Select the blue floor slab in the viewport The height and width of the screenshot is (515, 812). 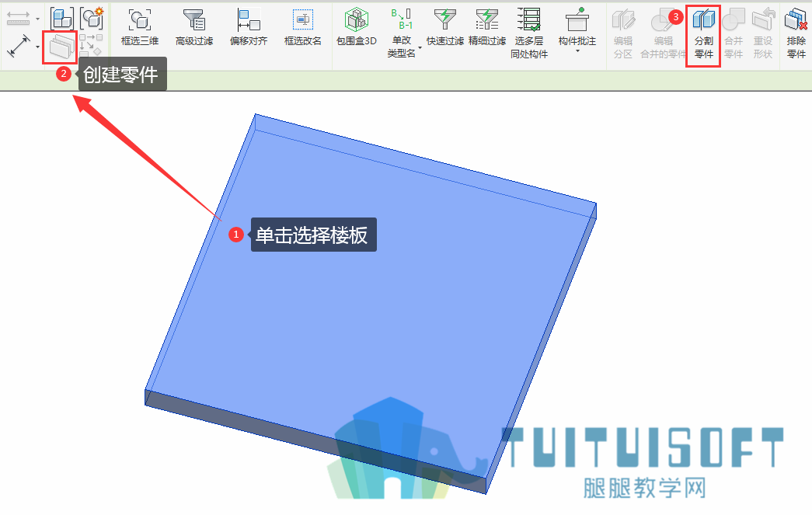point(371,303)
